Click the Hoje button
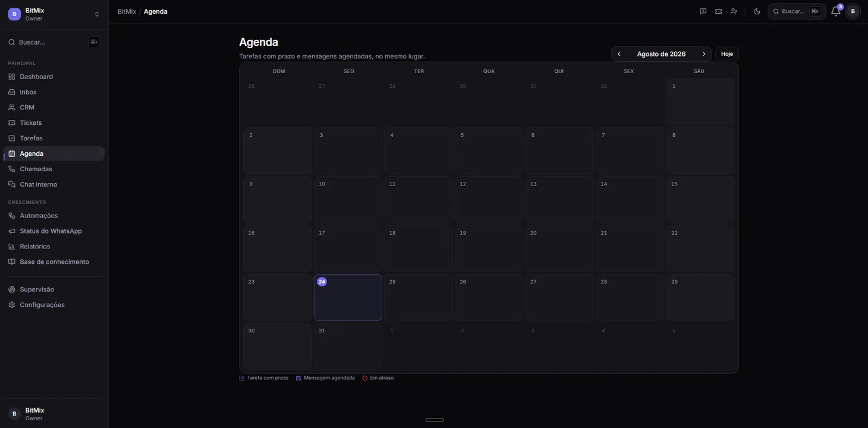Viewport: 868px width, 428px height. pyautogui.click(x=727, y=54)
